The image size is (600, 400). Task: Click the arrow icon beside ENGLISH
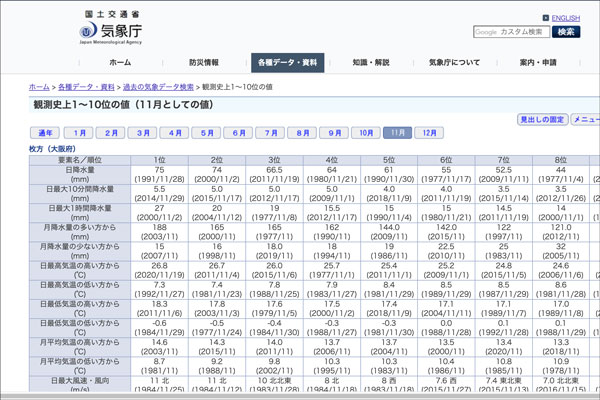tap(545, 18)
